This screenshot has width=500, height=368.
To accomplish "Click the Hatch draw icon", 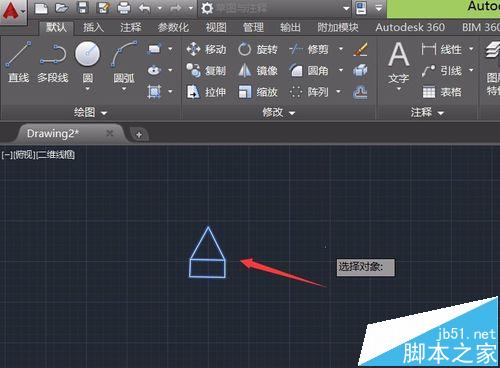I will click(154, 91).
